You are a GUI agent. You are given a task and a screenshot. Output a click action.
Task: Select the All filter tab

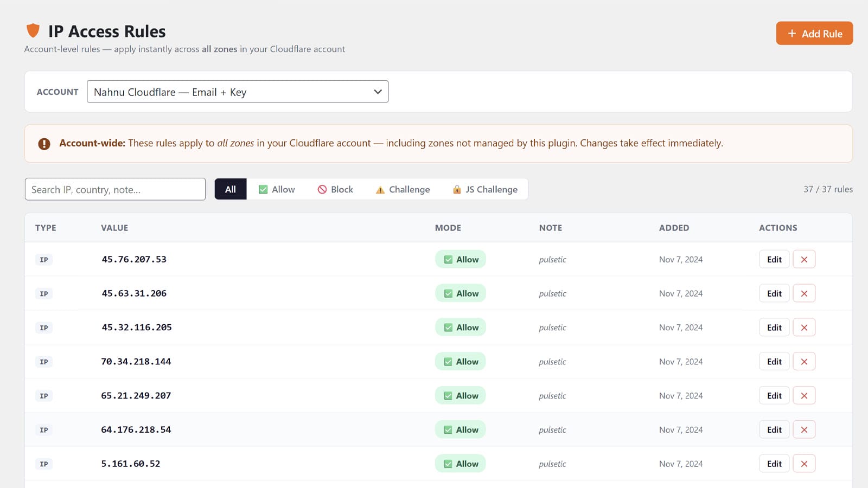(x=231, y=189)
